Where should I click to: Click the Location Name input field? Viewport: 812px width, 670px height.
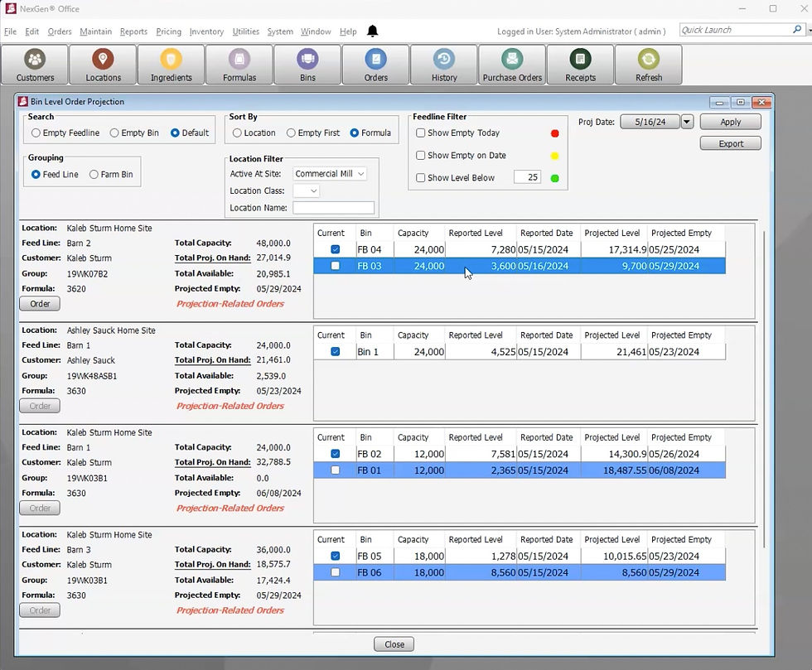(333, 208)
